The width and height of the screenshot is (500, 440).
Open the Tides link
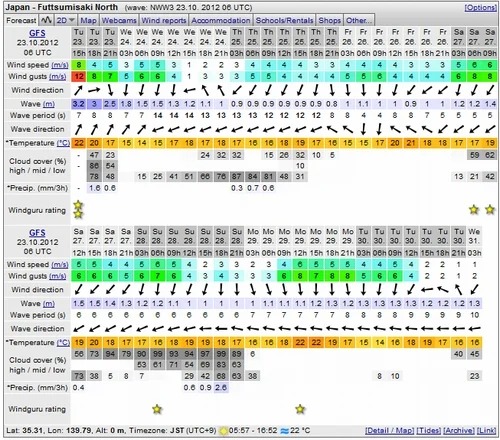[429, 431]
